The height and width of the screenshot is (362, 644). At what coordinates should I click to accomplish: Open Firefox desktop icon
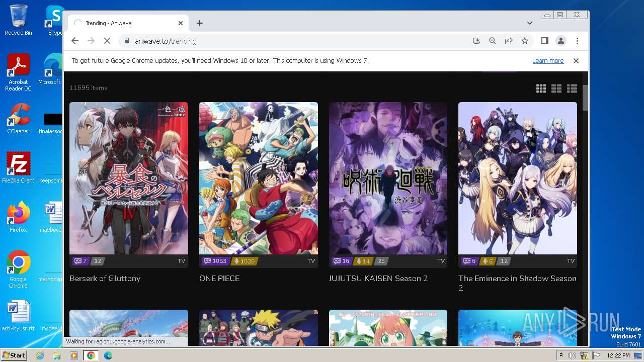point(18,217)
